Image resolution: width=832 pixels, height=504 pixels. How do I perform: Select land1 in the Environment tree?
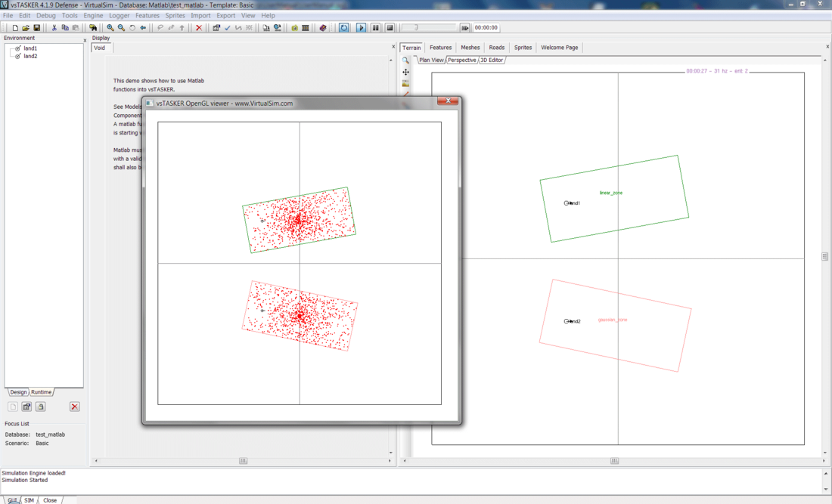pos(30,48)
